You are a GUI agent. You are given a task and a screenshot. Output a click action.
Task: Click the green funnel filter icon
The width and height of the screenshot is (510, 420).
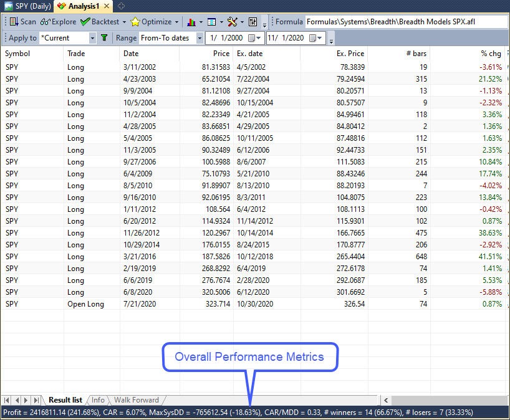[104, 38]
